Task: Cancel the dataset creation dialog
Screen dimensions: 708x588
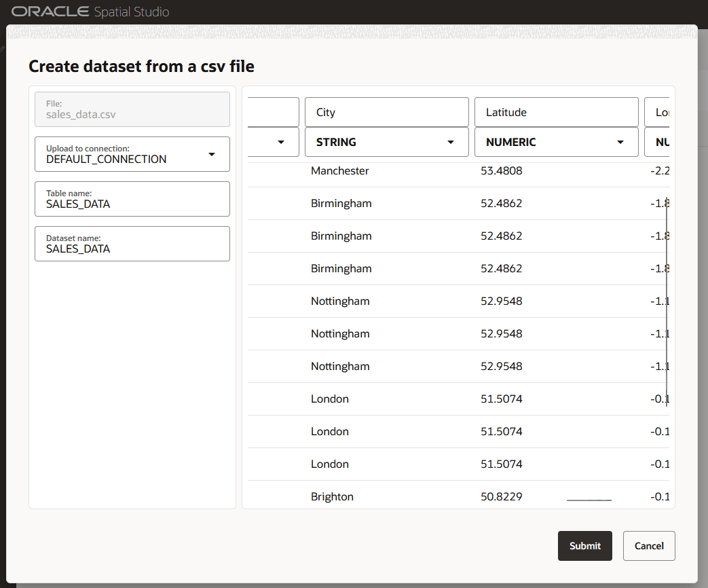Action: coord(649,545)
